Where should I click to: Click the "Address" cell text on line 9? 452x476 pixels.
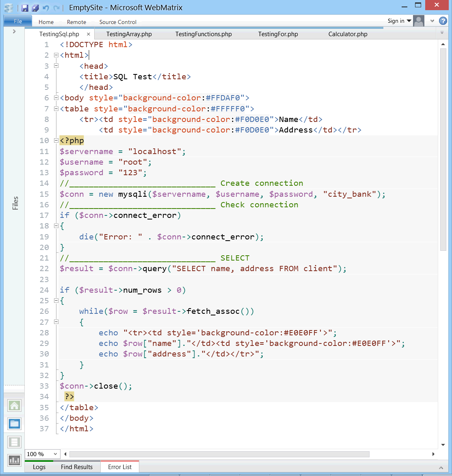pyautogui.click(x=296, y=130)
